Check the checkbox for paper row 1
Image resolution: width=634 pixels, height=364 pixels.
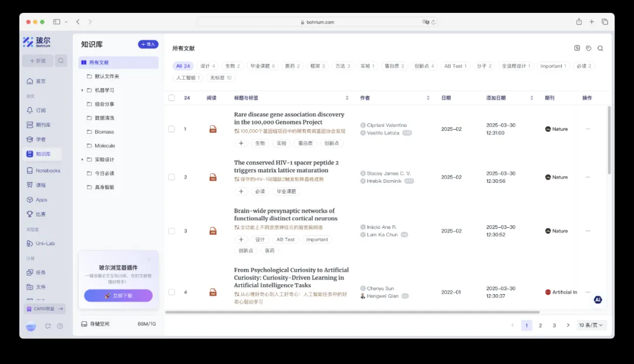point(171,129)
